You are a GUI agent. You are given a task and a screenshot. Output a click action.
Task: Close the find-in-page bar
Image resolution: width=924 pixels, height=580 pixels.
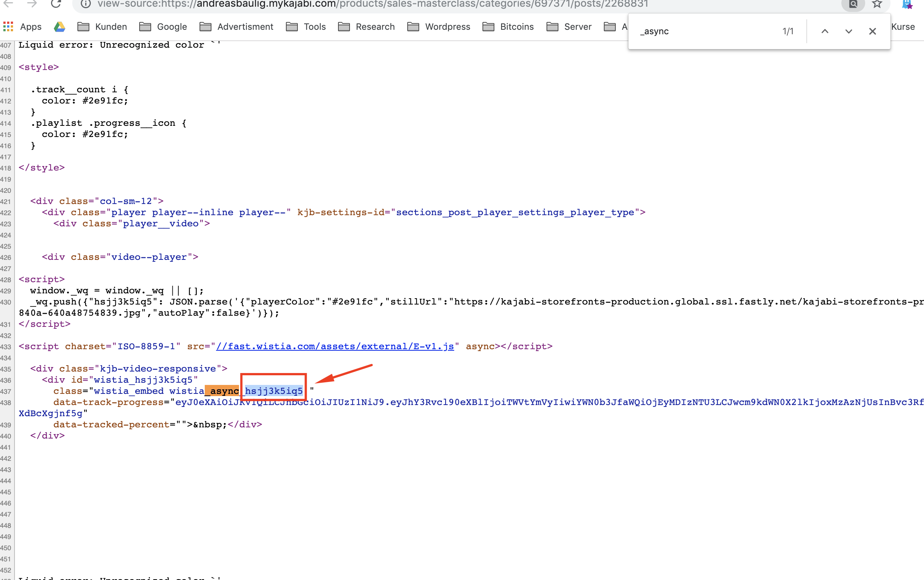click(x=872, y=31)
